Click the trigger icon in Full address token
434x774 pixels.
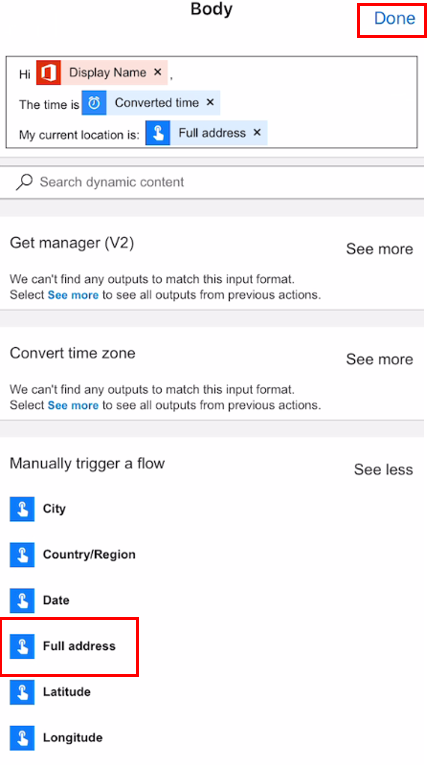(x=158, y=133)
